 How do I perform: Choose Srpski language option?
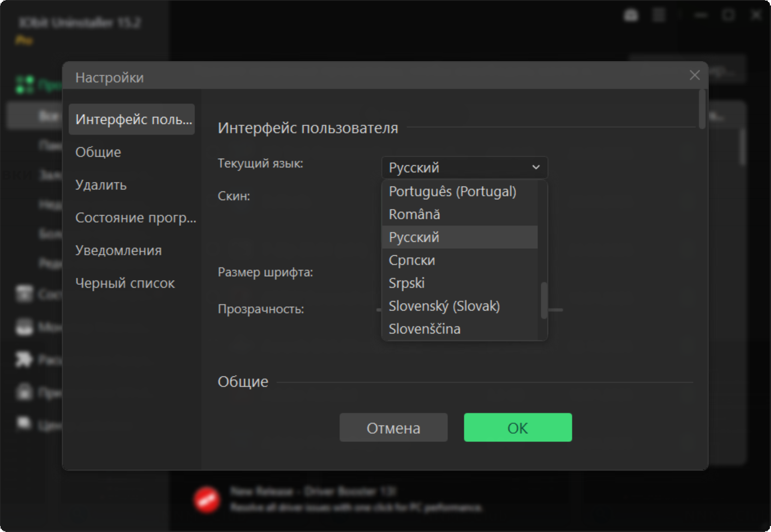[x=407, y=283]
